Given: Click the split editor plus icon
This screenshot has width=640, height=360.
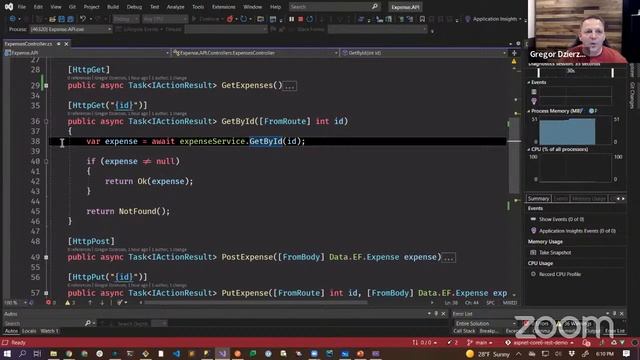Looking at the screenshot, I should tap(514, 53).
